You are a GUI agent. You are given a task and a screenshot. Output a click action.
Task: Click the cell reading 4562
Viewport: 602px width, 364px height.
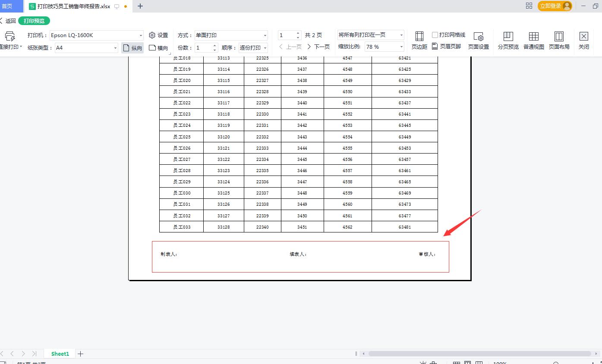(347, 227)
